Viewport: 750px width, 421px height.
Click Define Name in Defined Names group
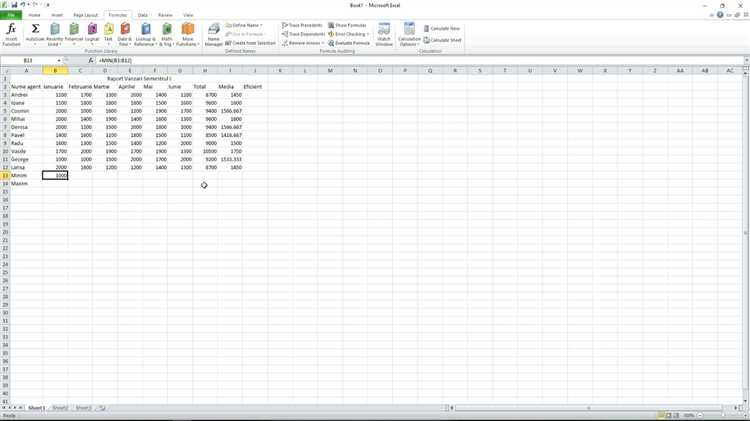click(x=243, y=25)
